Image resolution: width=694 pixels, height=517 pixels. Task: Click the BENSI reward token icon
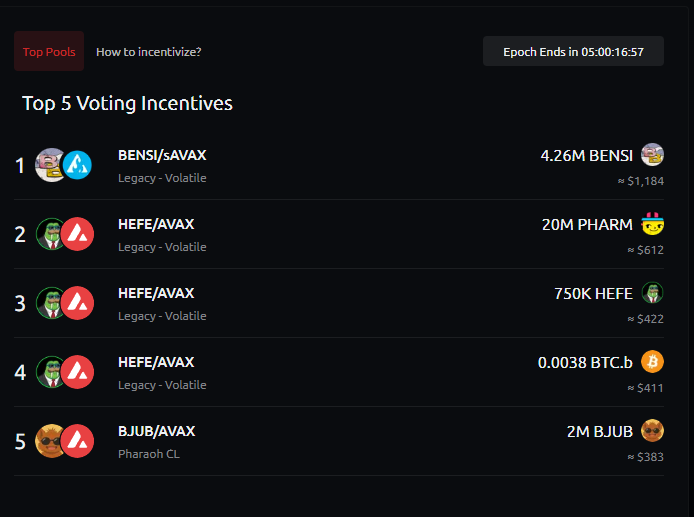coord(652,155)
